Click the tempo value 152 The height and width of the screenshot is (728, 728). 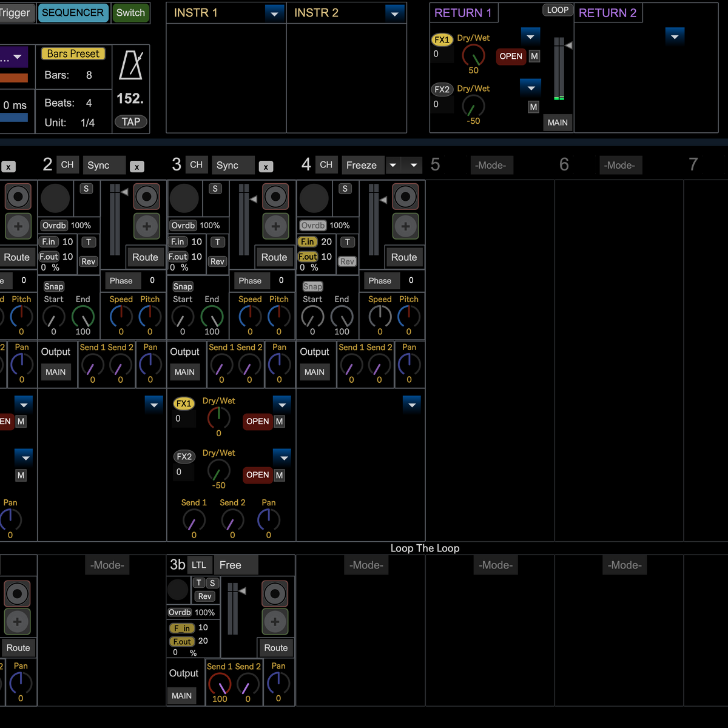click(130, 98)
